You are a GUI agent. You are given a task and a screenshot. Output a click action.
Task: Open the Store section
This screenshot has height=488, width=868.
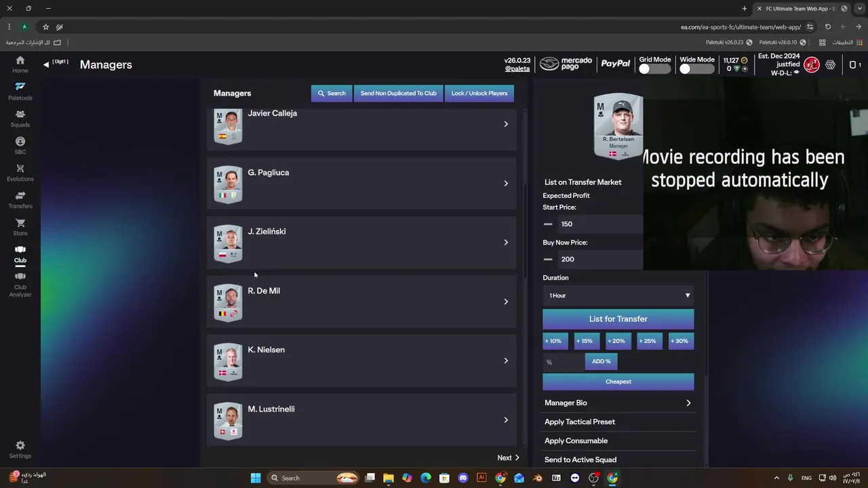[20, 227]
